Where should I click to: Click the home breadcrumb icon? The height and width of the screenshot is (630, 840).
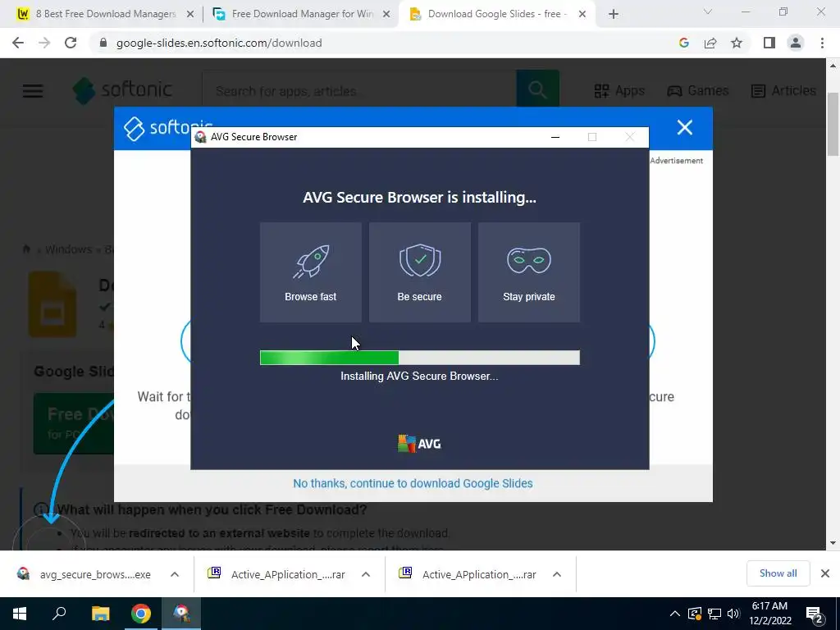point(26,249)
